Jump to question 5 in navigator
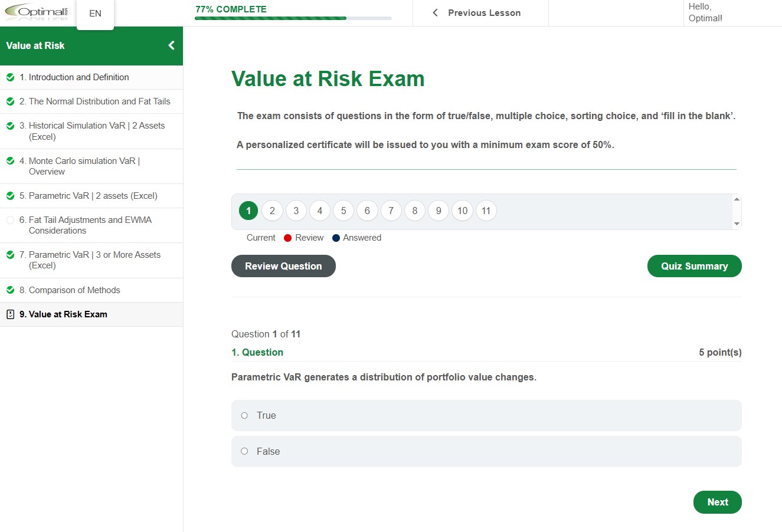This screenshot has height=532, width=782. 343,211
